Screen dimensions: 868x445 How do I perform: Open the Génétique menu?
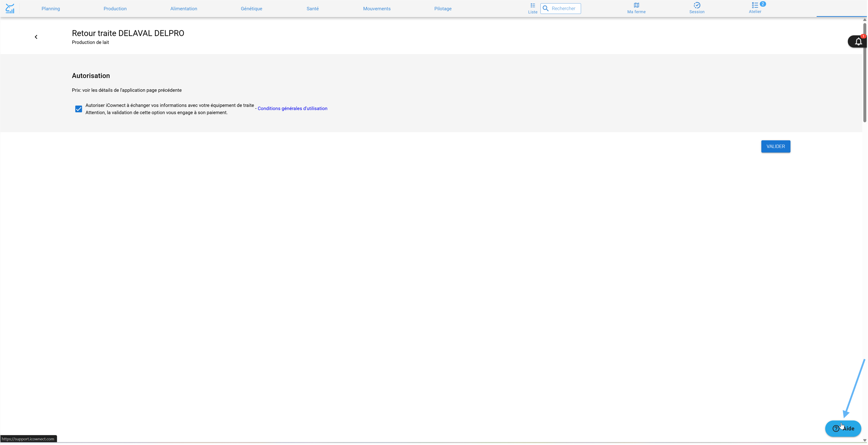pyautogui.click(x=251, y=9)
